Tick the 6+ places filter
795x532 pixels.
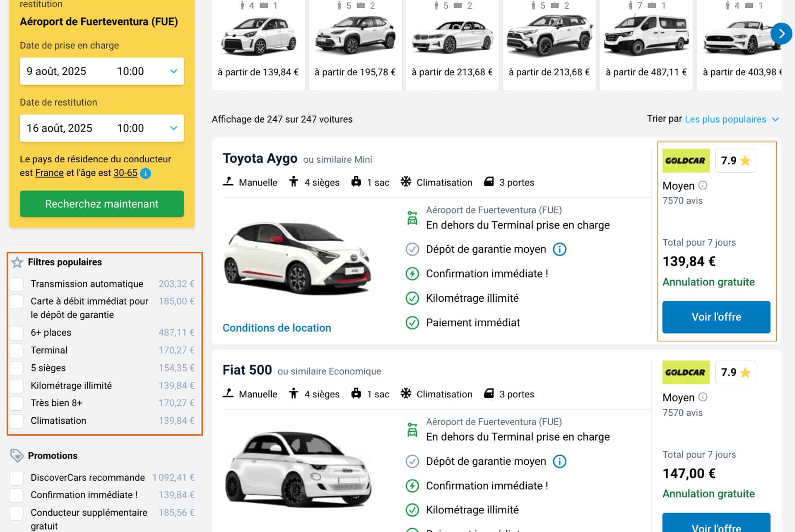17,332
